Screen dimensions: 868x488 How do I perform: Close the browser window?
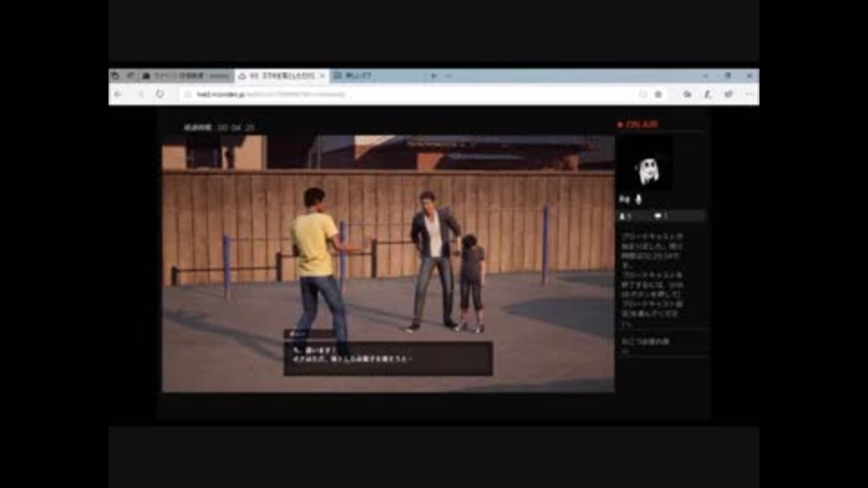(x=750, y=76)
